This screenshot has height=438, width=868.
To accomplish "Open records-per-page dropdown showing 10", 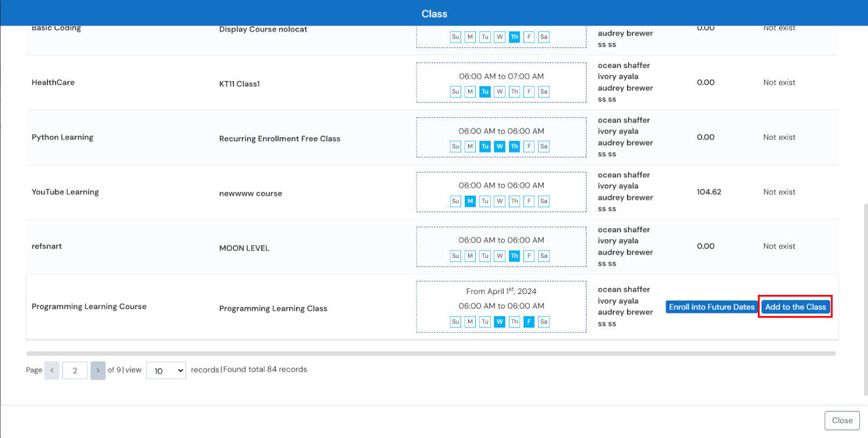I will 166,371.
